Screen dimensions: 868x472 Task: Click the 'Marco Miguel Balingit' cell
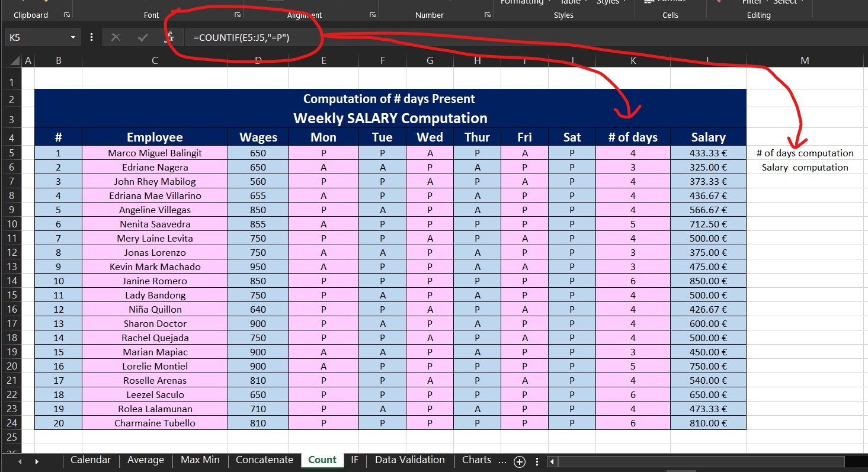click(155, 153)
